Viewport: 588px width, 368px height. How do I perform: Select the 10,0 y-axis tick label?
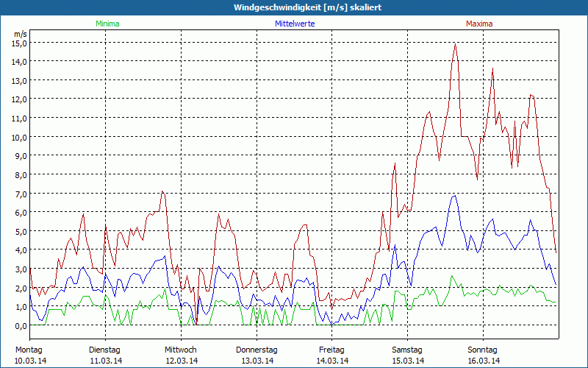tap(19, 137)
